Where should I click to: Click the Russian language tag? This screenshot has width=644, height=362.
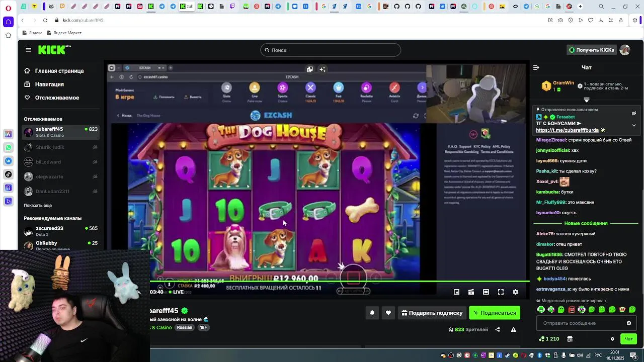(x=184, y=327)
